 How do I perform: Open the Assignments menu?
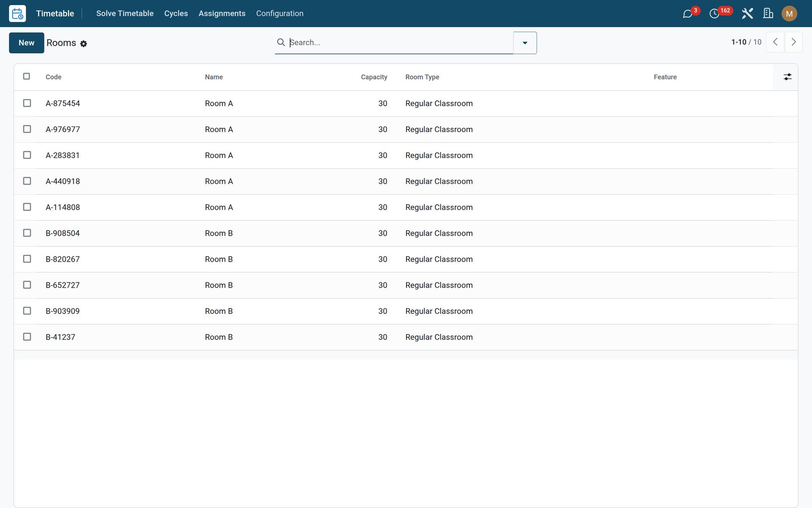222,14
